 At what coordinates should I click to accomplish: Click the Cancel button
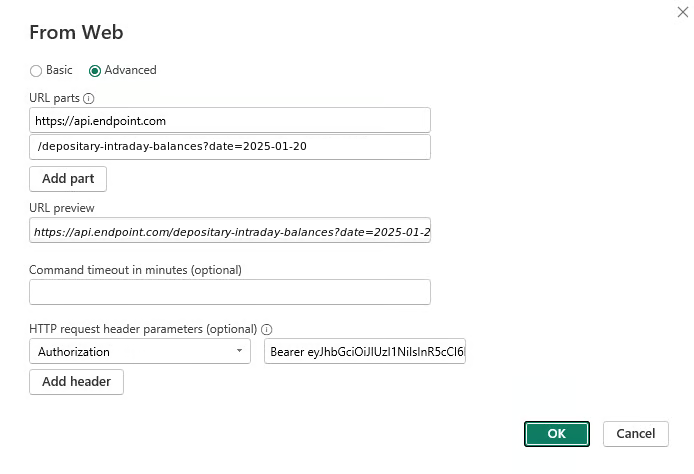pos(636,434)
